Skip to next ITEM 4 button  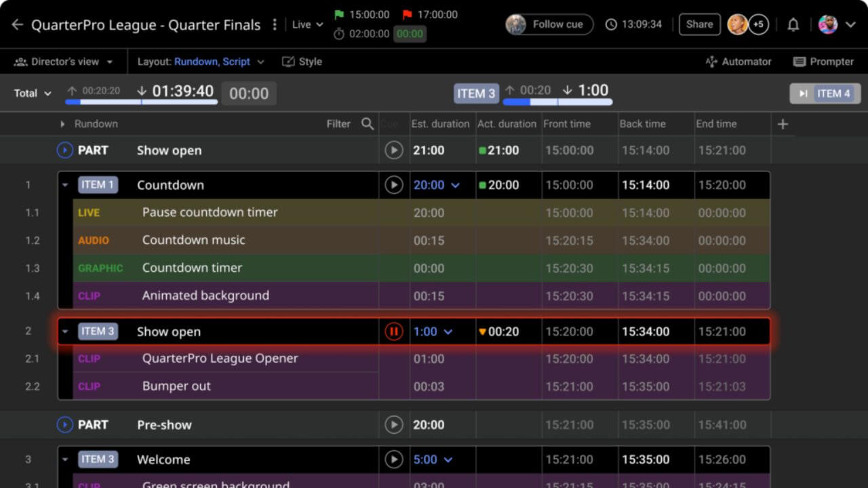coord(825,94)
